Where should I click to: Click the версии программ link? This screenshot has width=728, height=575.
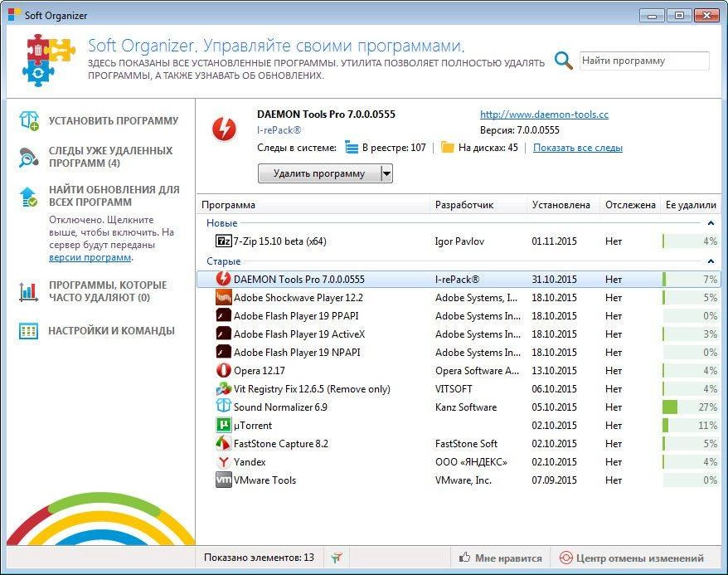click(90, 257)
